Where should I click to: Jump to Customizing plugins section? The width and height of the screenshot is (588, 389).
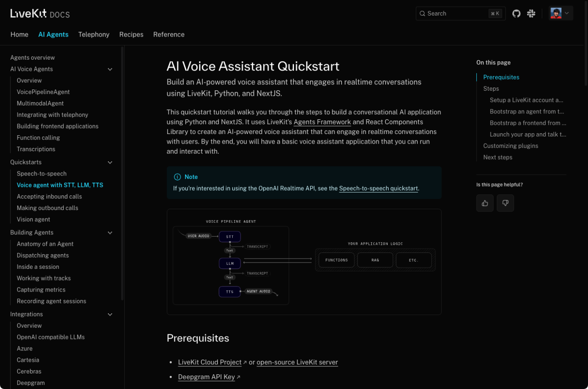point(511,146)
